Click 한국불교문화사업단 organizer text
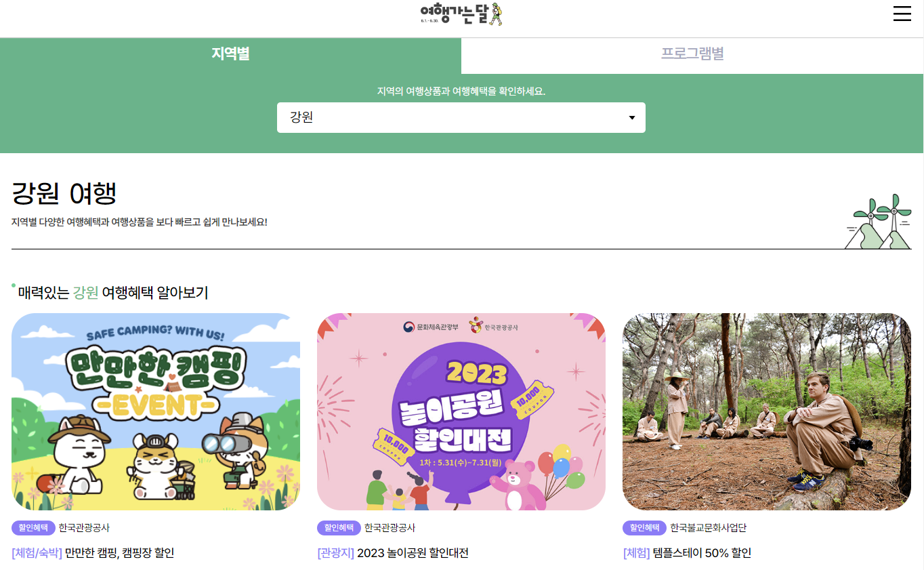This screenshot has width=924, height=570. (x=708, y=528)
